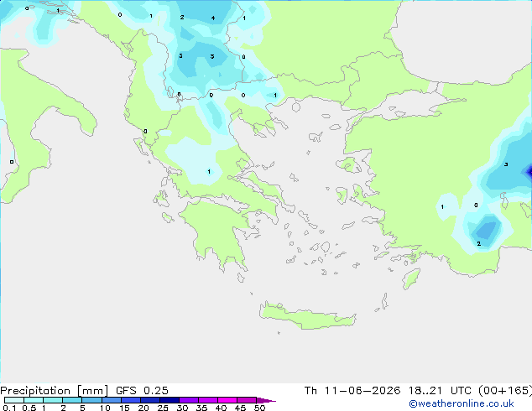Click the "10" legend scale label
This screenshot has width=532, height=411.
(105, 408)
